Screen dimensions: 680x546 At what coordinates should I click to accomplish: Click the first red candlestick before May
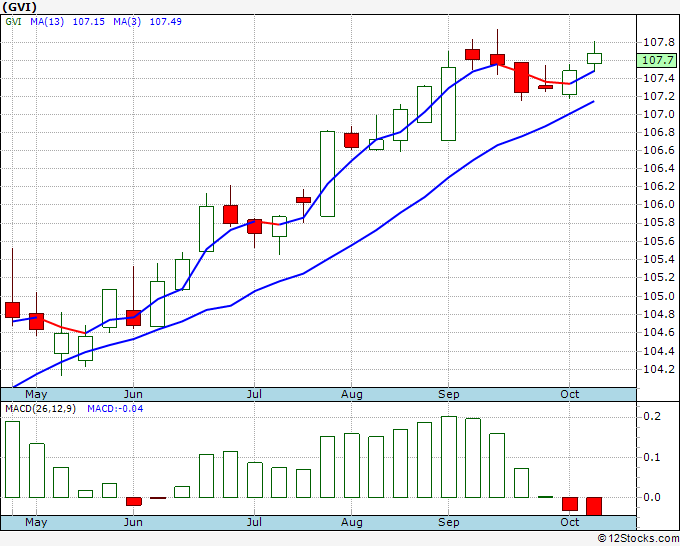(13, 310)
